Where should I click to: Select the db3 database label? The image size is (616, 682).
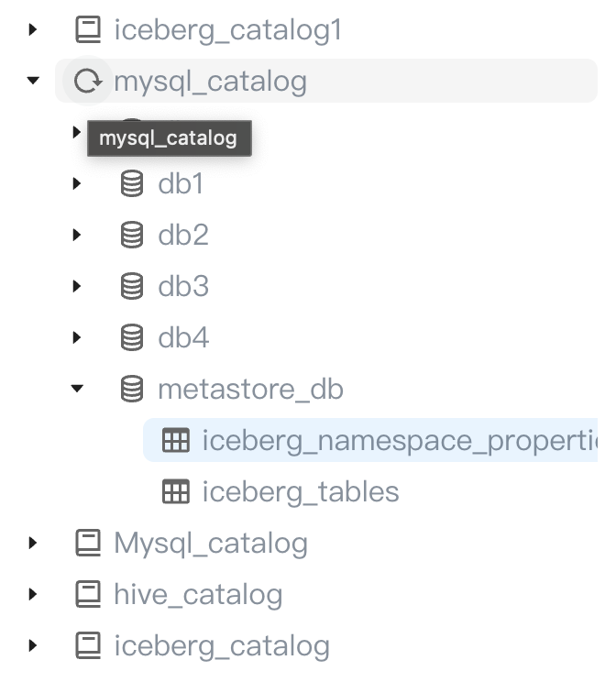point(183,287)
